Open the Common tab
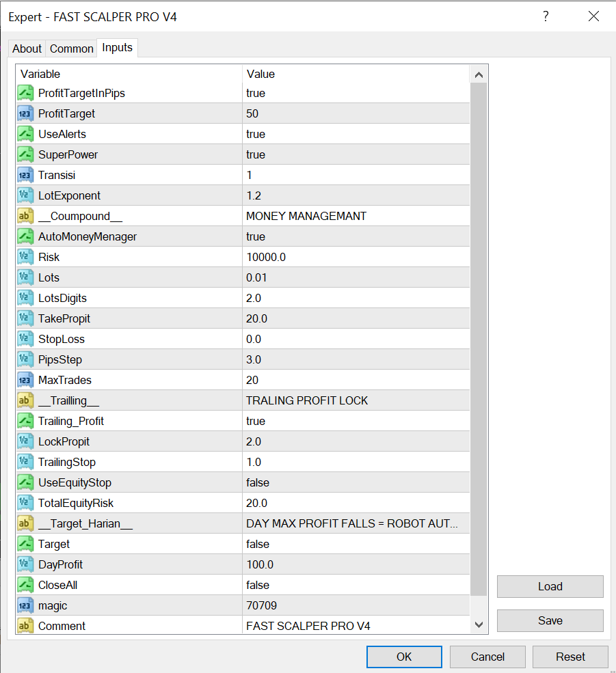The height and width of the screenshot is (673, 616). [72, 49]
